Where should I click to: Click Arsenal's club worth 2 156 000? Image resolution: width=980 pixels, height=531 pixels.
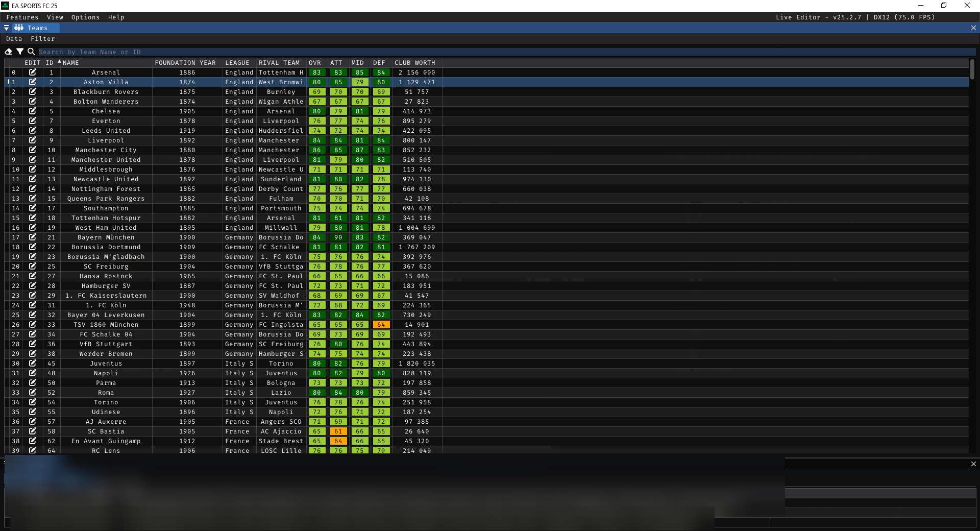tap(417, 73)
